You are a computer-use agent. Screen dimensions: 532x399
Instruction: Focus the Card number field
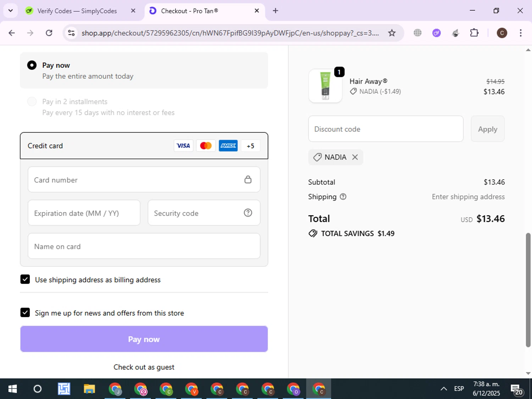144,180
